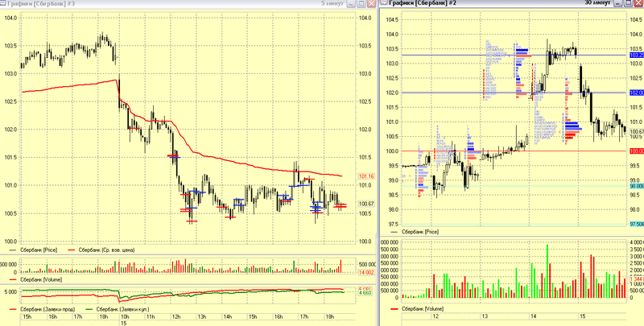Click the Графики [Сбербанк] #2 title text
644x326 pixels.
click(422, 3)
